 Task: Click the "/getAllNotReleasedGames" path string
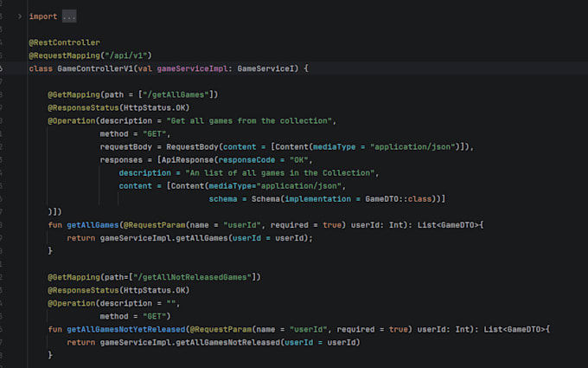pyautogui.click(x=192, y=277)
